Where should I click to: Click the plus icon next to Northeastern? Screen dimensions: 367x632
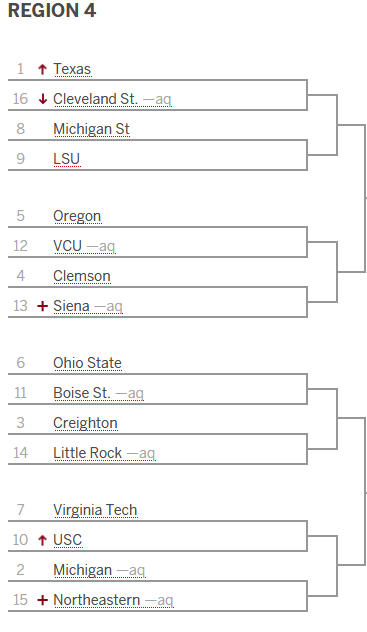pos(42,600)
